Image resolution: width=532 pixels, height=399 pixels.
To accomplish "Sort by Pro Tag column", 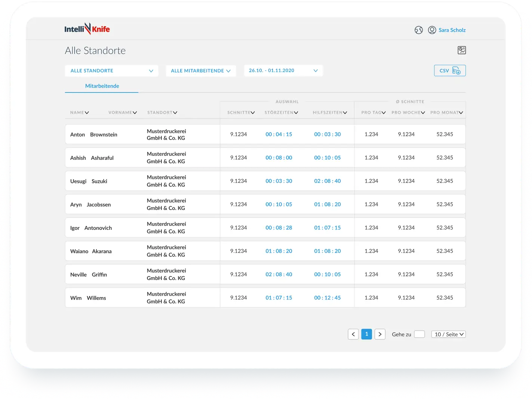I will click(x=373, y=112).
